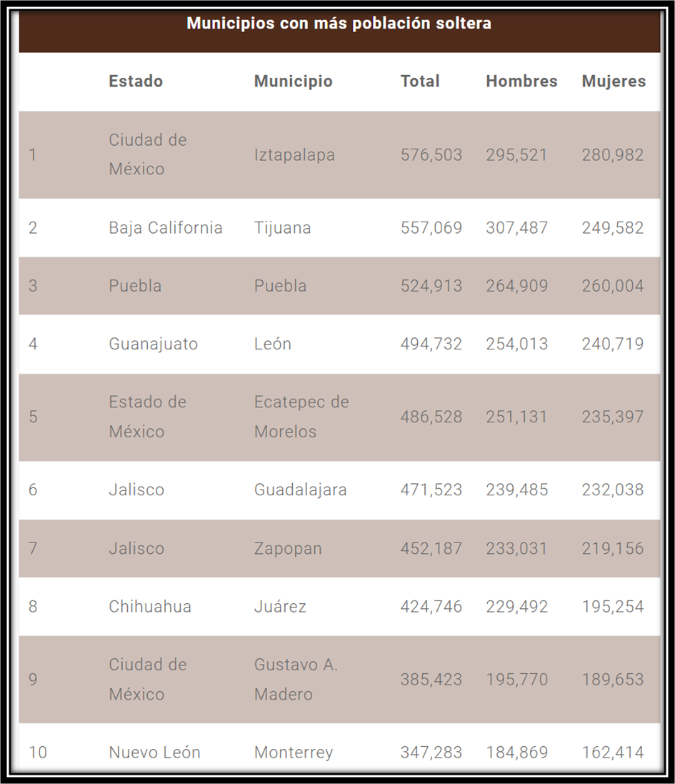Select Mujeres value 195,254 for Juárez
The width and height of the screenshot is (675, 784).
click(x=613, y=607)
